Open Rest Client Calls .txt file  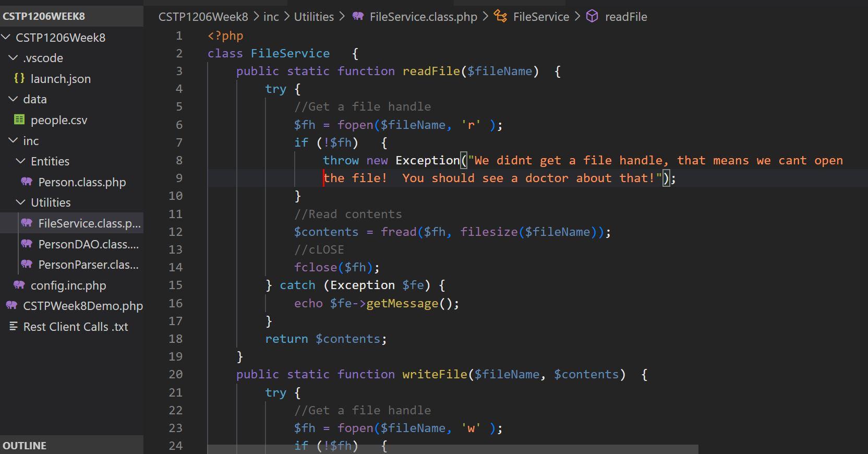pos(76,327)
